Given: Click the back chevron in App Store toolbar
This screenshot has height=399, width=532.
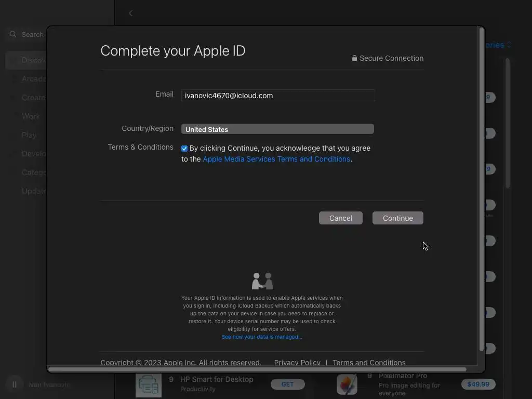Looking at the screenshot, I should 130,13.
